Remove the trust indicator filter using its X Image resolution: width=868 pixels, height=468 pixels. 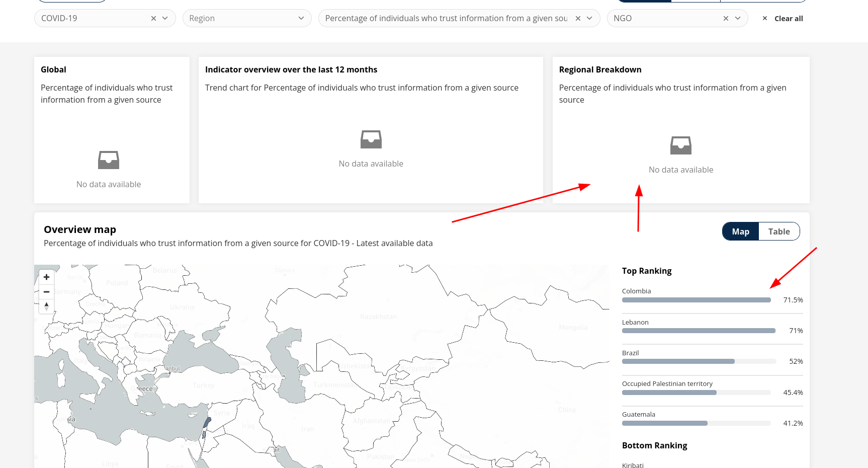[577, 18]
